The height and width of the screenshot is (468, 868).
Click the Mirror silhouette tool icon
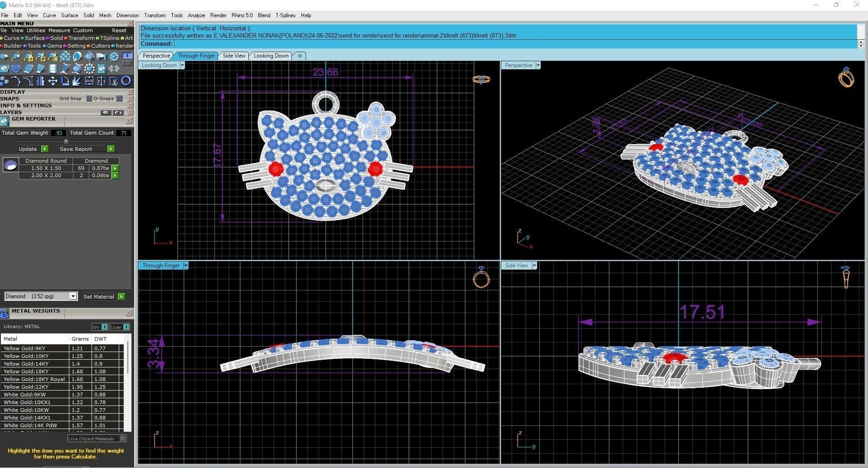[x=40, y=81]
